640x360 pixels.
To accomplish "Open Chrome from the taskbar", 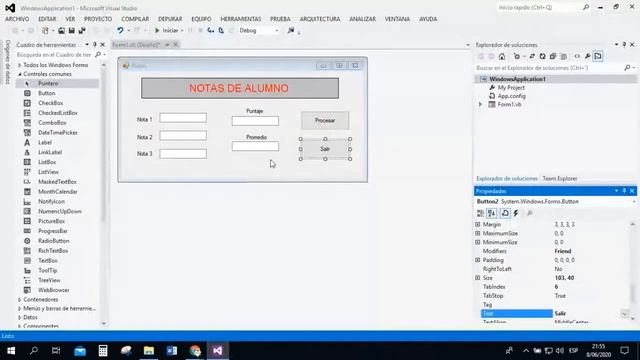I will pyautogui.click(x=195, y=351).
